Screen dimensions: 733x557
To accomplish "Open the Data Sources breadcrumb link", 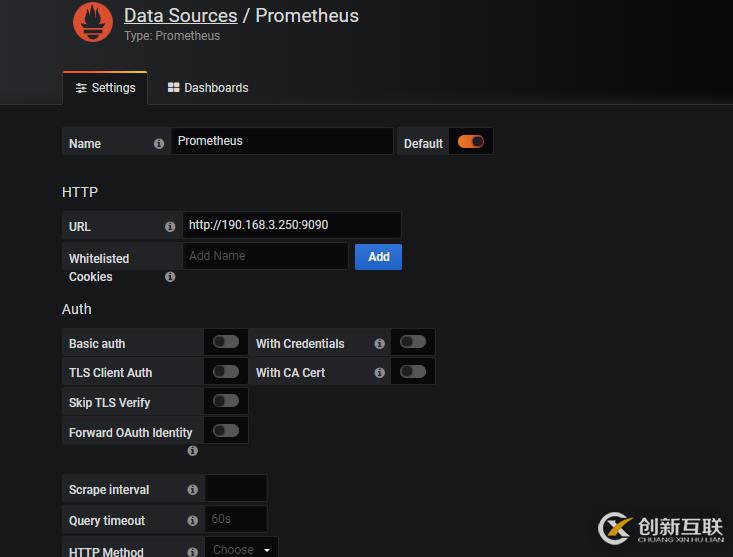I will (180, 16).
